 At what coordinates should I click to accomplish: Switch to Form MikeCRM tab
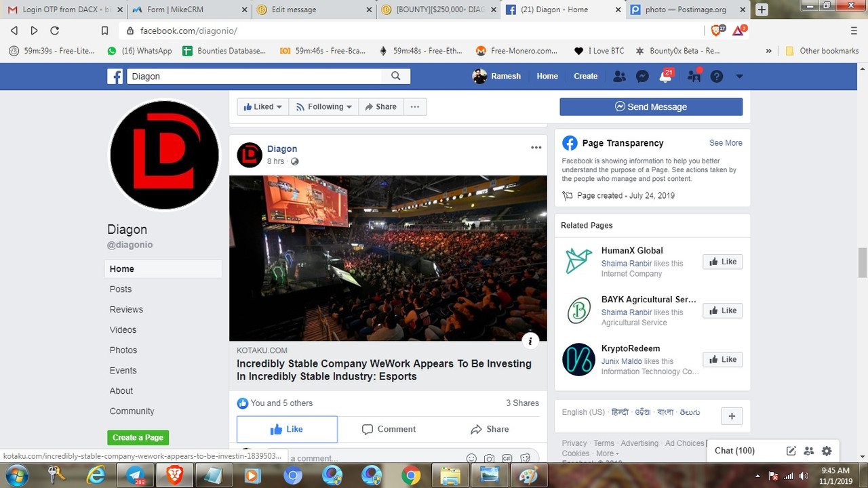coord(189,9)
